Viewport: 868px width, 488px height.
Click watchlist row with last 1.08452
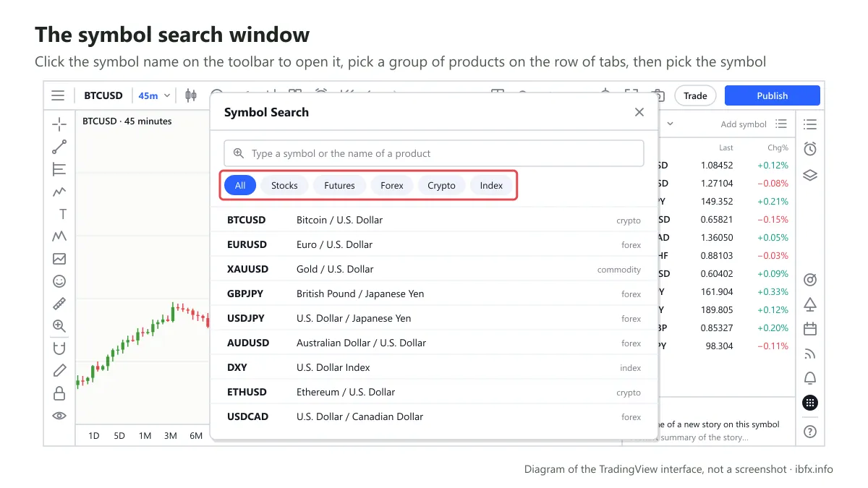(x=726, y=166)
